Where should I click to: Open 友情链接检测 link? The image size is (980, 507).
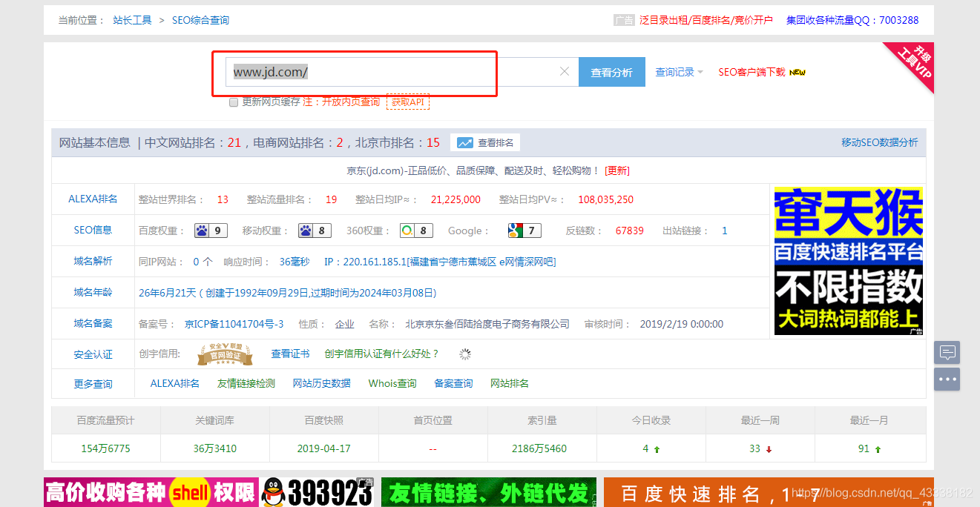coord(246,383)
